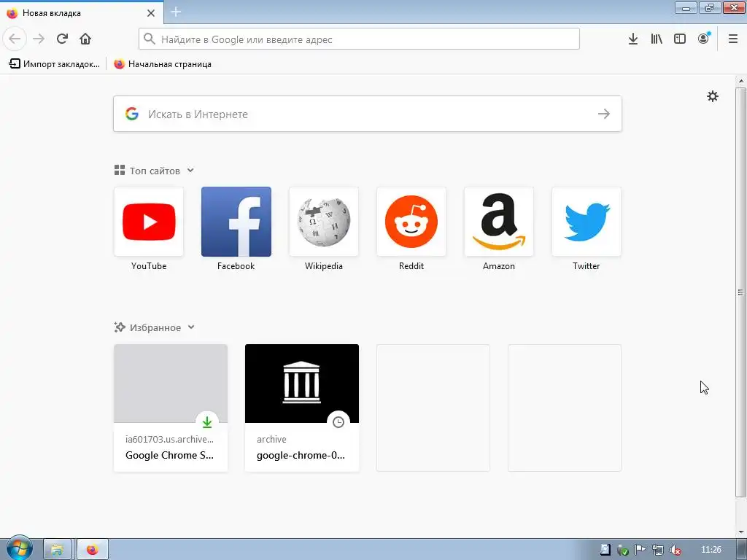Image resolution: width=747 pixels, height=560 pixels.
Task: Select the Новая вкладка tab
Action: tap(82, 13)
